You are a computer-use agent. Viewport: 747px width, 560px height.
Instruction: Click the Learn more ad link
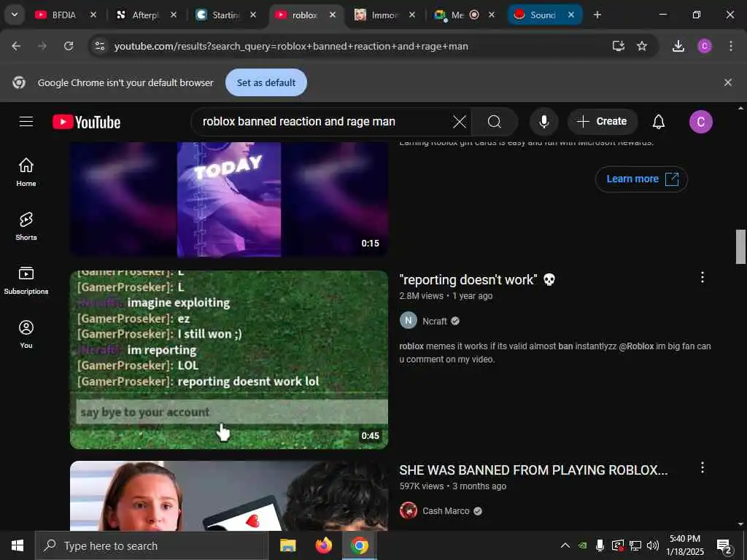(641, 179)
